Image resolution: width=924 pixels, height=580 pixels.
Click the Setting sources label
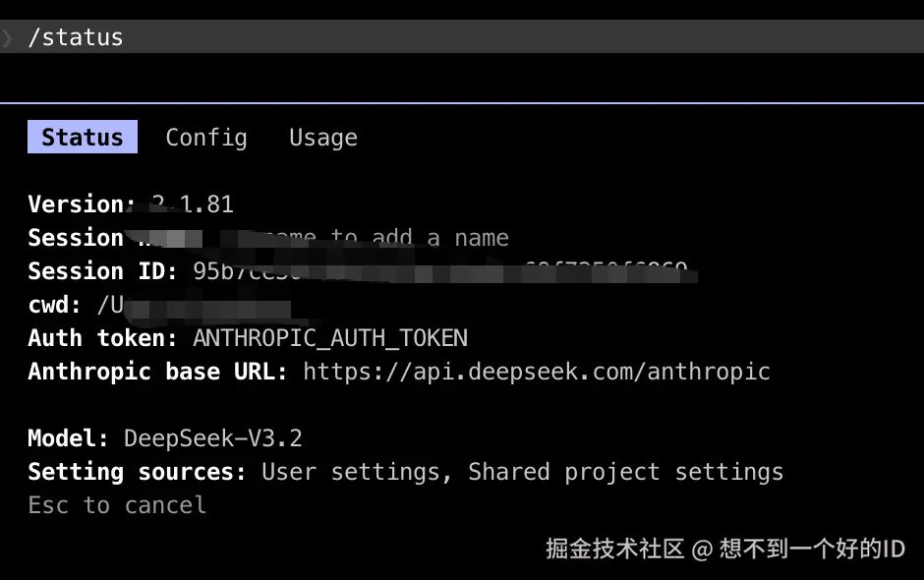137,472
